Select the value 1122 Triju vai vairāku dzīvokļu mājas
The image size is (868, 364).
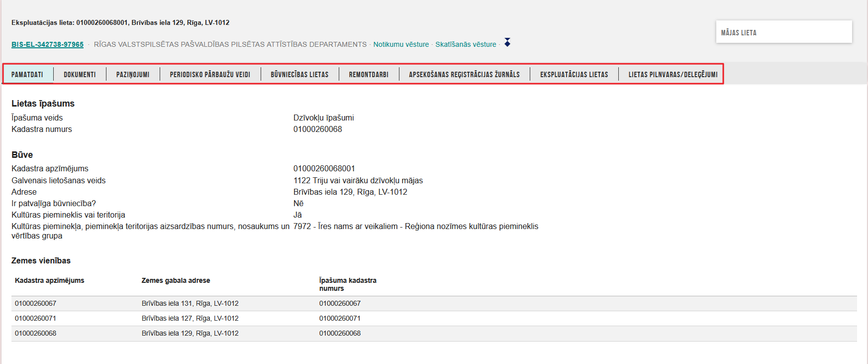click(x=358, y=180)
